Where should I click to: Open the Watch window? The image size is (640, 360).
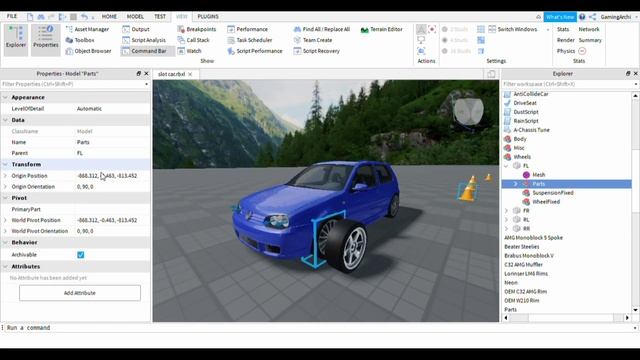(189, 51)
